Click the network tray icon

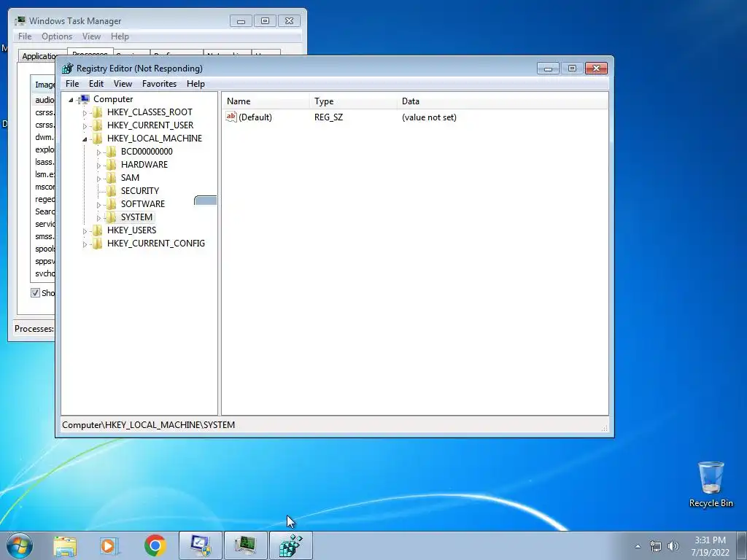point(656,546)
